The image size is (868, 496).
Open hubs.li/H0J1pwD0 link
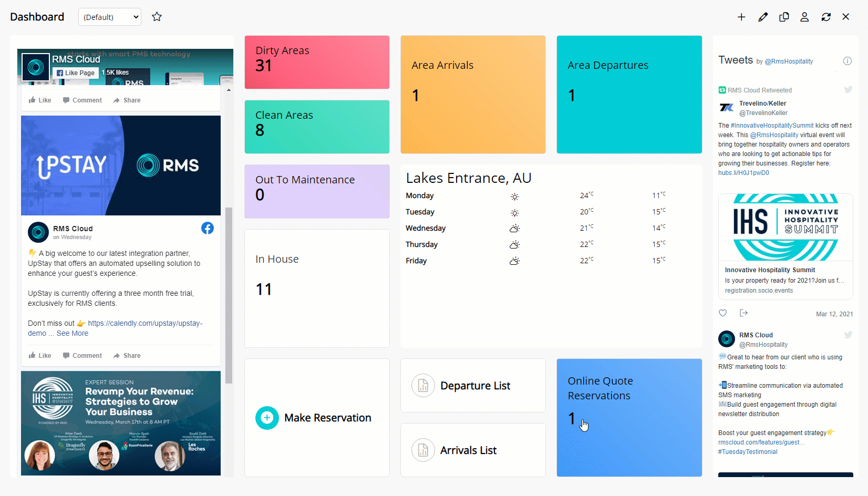[743, 173]
